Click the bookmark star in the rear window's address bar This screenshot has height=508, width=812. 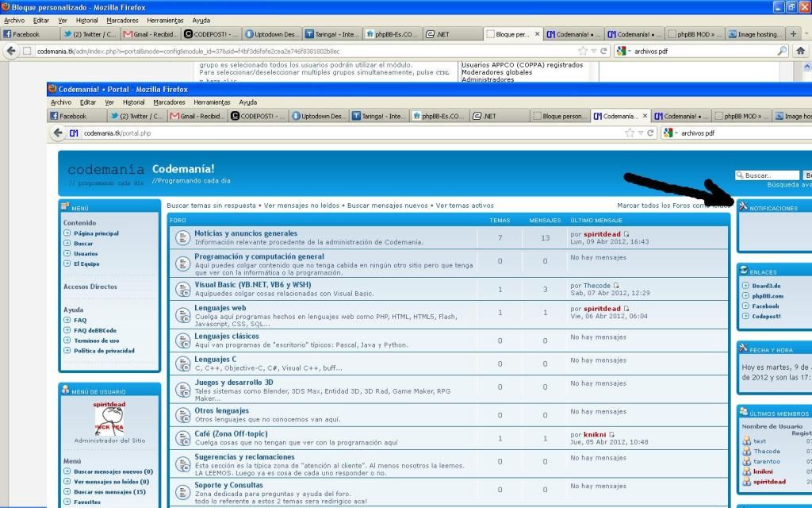(x=583, y=51)
